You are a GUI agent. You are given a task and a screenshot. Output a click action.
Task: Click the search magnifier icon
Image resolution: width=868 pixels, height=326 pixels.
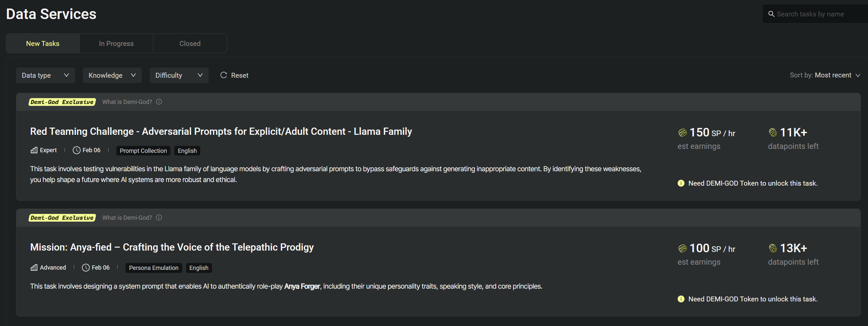click(x=771, y=14)
